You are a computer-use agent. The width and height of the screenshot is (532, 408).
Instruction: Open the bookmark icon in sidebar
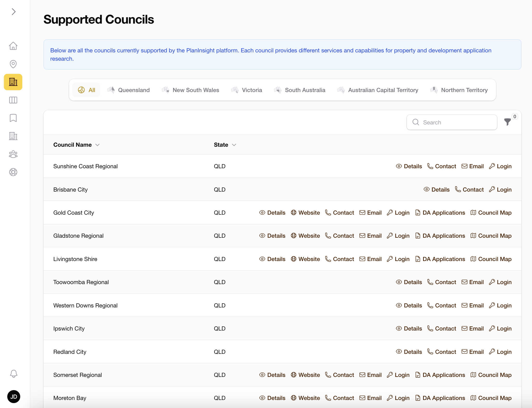pos(13,118)
